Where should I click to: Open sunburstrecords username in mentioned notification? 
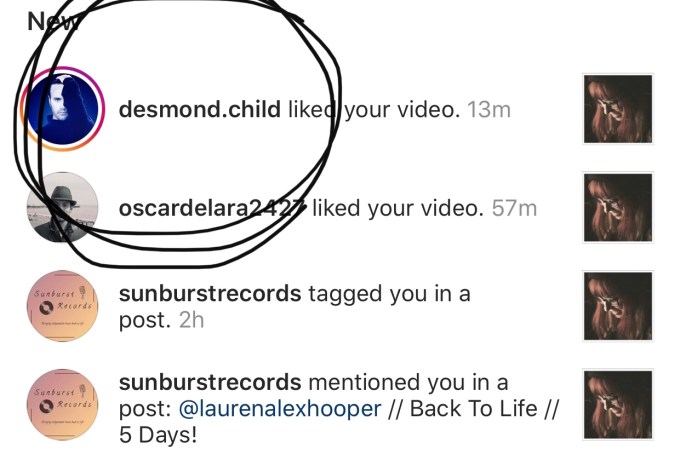click(210, 382)
